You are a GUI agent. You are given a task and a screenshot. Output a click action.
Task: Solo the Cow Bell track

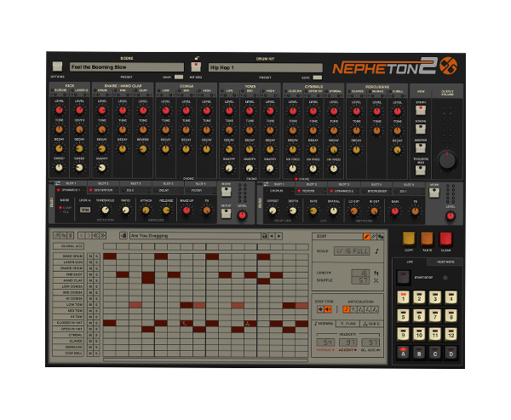coord(97,354)
